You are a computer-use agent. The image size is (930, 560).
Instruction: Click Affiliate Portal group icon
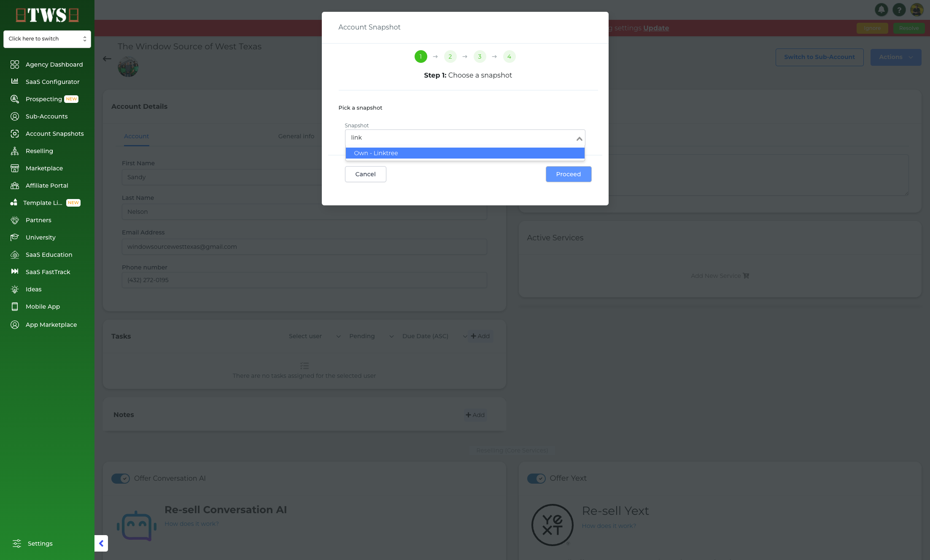click(15, 186)
